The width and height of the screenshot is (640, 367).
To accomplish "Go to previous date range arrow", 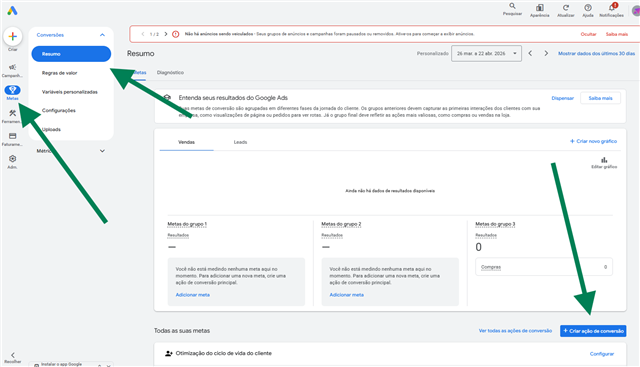I will tap(530, 53).
